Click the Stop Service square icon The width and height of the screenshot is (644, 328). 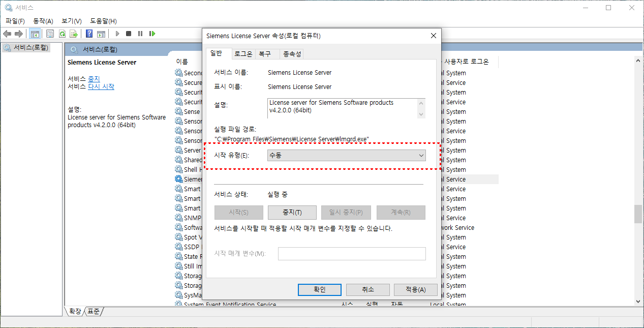(129, 34)
